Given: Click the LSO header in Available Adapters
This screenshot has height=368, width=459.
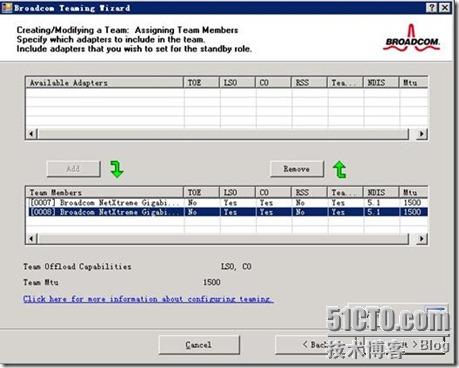Looking at the screenshot, I should [237, 83].
